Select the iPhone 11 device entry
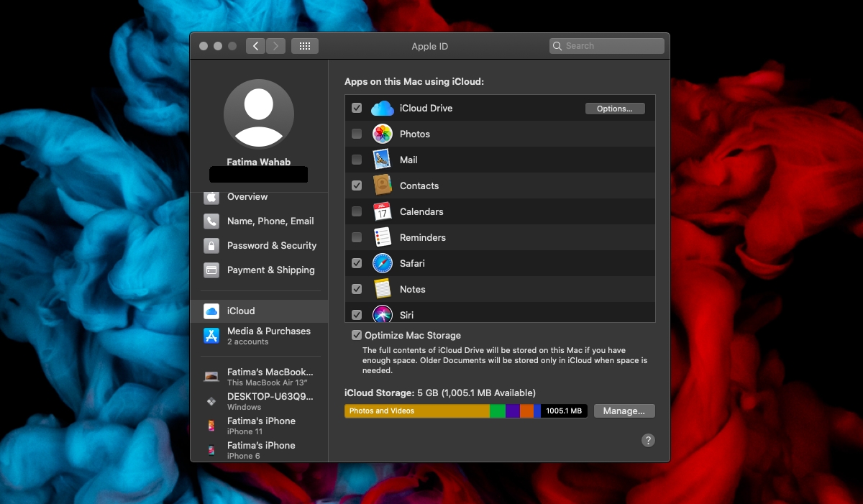This screenshot has width=863, height=504. click(260, 426)
